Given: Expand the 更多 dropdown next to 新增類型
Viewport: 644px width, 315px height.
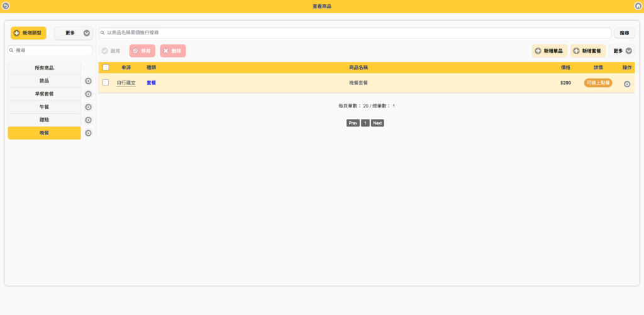Looking at the screenshot, I should (74, 33).
